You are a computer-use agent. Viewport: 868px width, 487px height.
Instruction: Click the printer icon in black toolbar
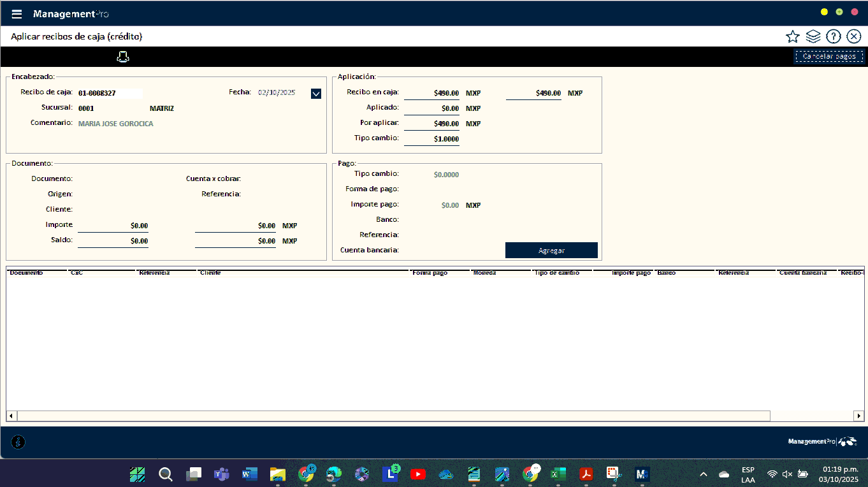pyautogui.click(x=122, y=57)
